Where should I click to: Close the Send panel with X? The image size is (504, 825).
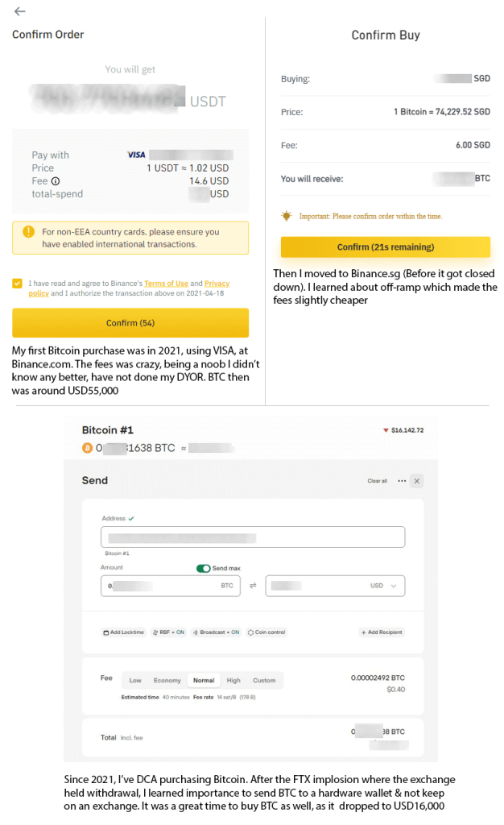[416, 481]
